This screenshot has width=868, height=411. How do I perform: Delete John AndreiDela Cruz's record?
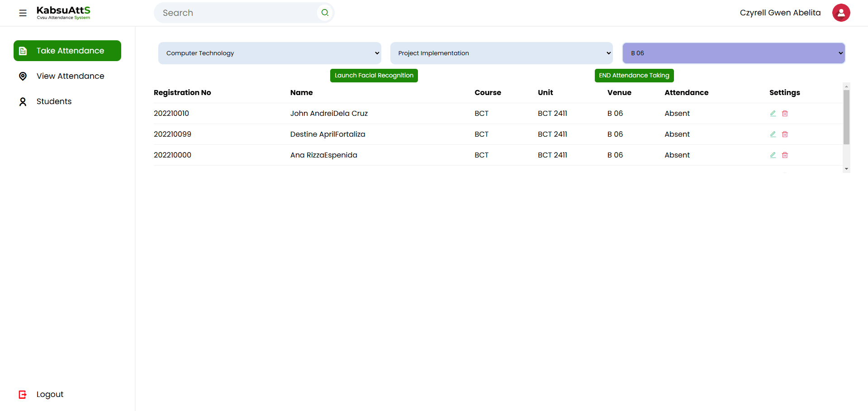tap(785, 114)
